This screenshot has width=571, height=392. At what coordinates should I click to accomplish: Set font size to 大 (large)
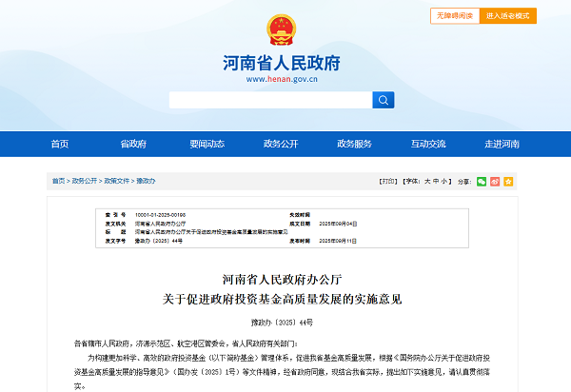click(x=428, y=180)
